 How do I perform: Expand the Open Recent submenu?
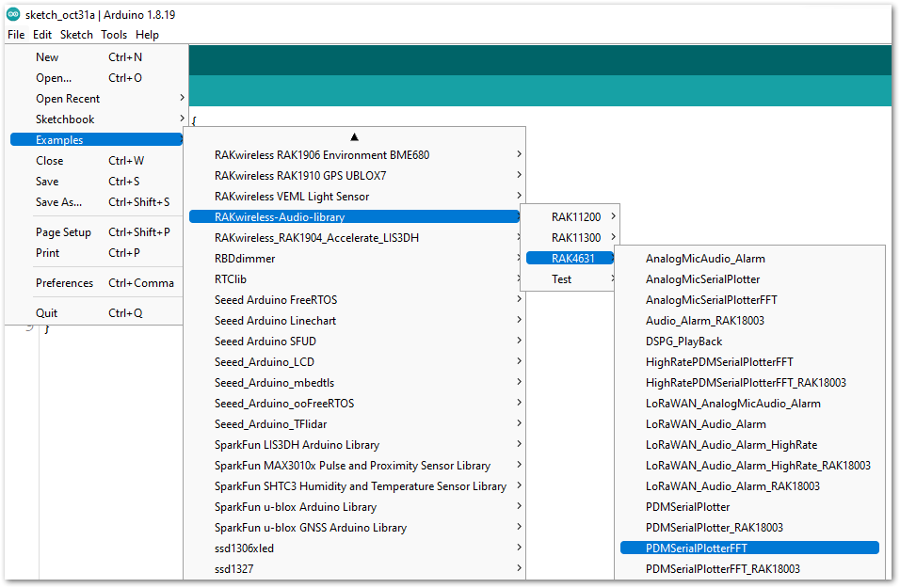pyautogui.click(x=66, y=98)
